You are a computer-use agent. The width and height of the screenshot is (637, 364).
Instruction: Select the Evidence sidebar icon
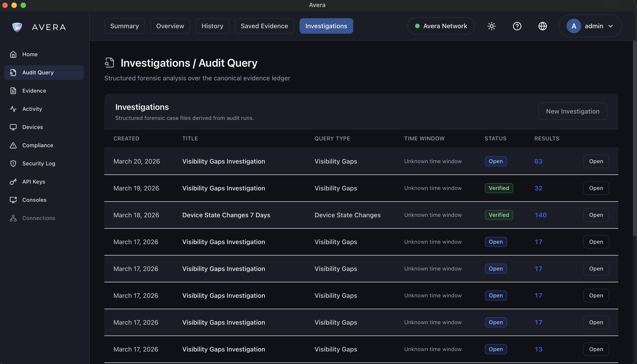coord(13,91)
